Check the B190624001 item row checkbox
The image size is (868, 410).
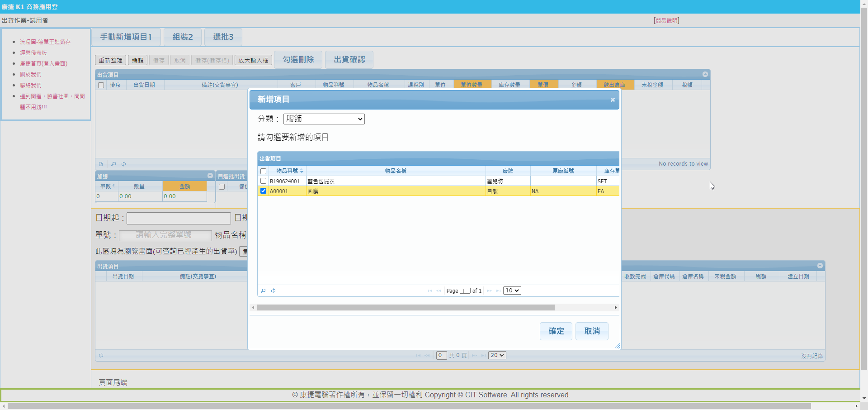click(264, 181)
